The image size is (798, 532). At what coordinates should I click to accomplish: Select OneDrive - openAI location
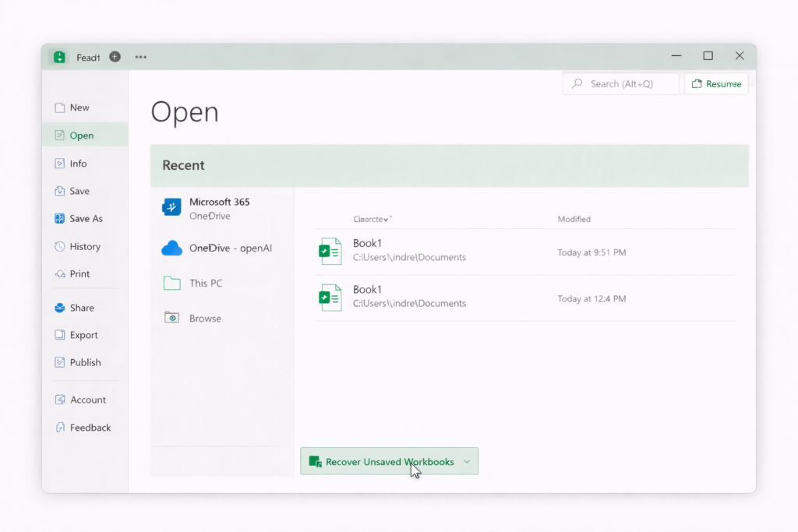tap(222, 248)
